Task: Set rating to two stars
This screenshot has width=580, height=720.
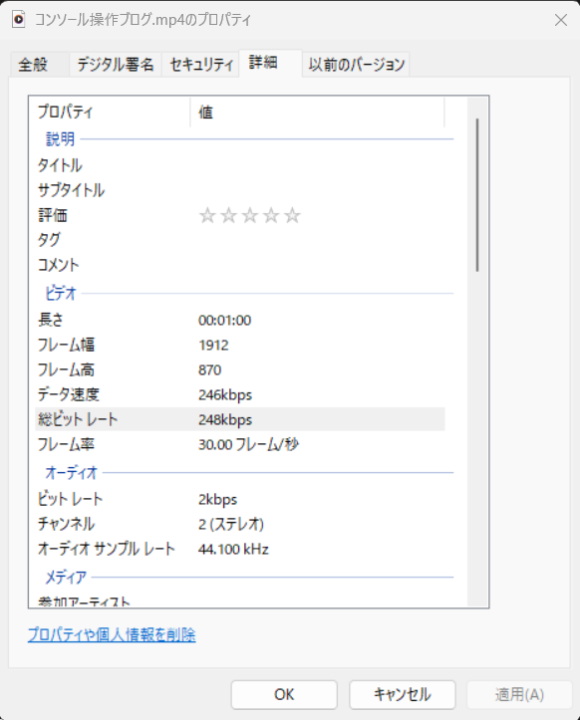Action: click(x=229, y=215)
